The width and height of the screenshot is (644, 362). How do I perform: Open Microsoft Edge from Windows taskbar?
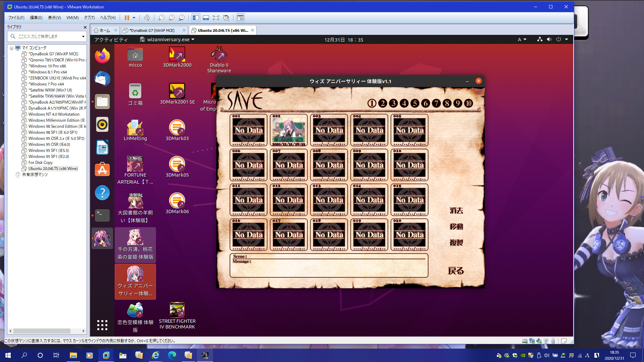point(172,355)
